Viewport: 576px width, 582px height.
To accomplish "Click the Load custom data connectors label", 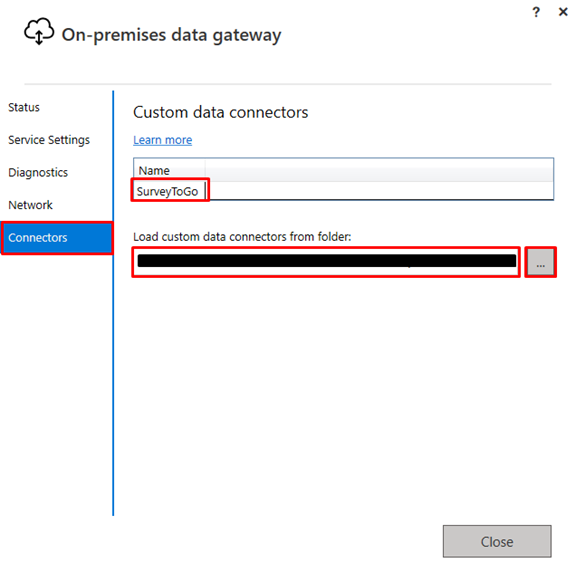I will [242, 237].
